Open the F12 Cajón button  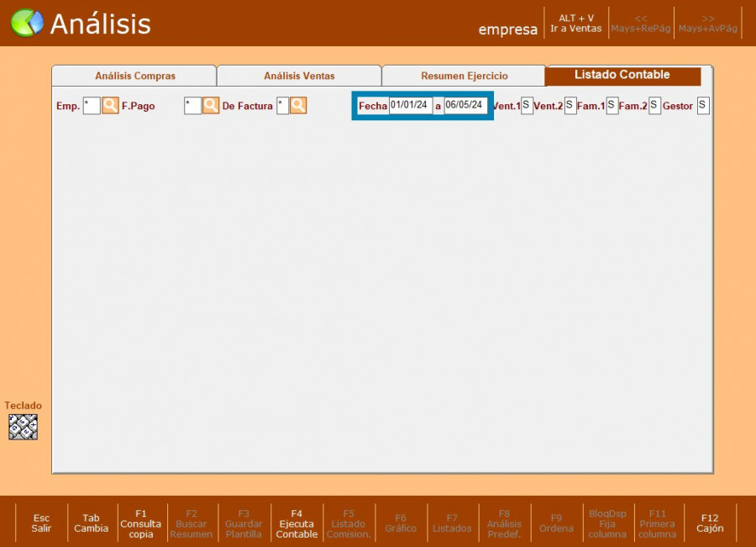710,523
